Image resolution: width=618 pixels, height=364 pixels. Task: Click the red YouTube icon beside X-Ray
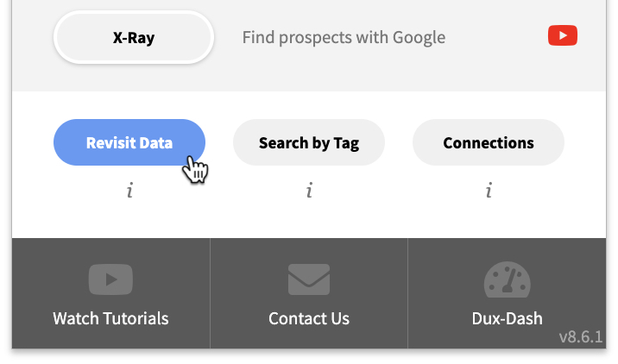562,36
